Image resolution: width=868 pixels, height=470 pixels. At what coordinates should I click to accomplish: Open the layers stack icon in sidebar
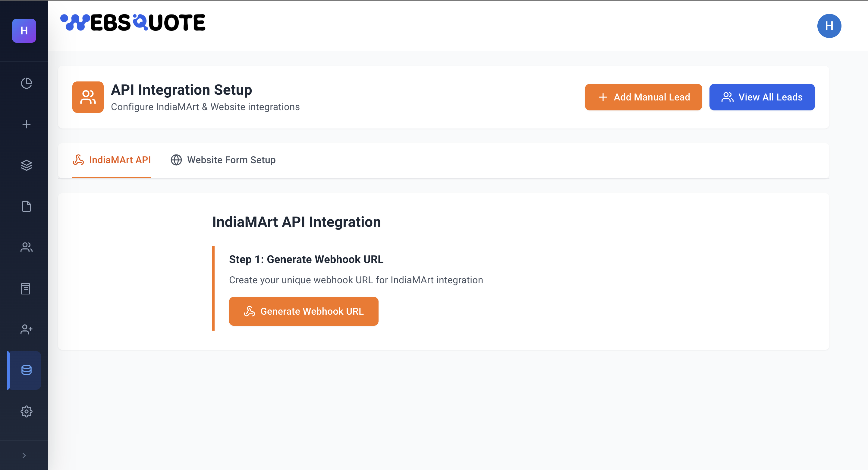[26, 165]
